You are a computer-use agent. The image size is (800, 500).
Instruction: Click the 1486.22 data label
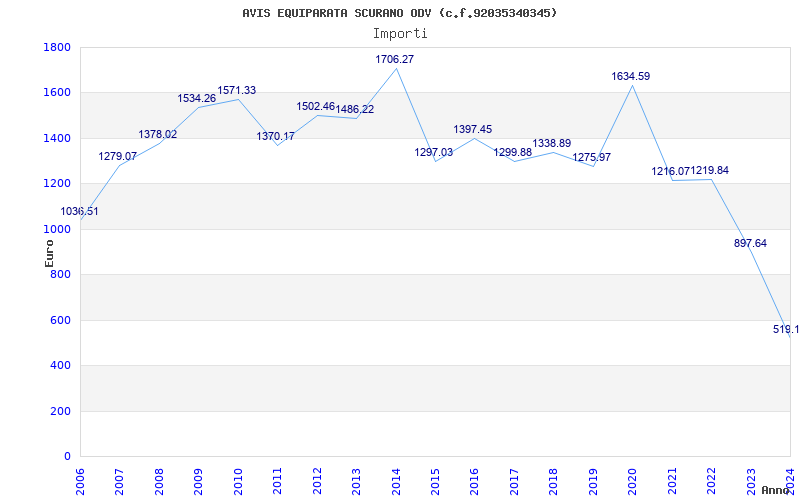[355, 109]
